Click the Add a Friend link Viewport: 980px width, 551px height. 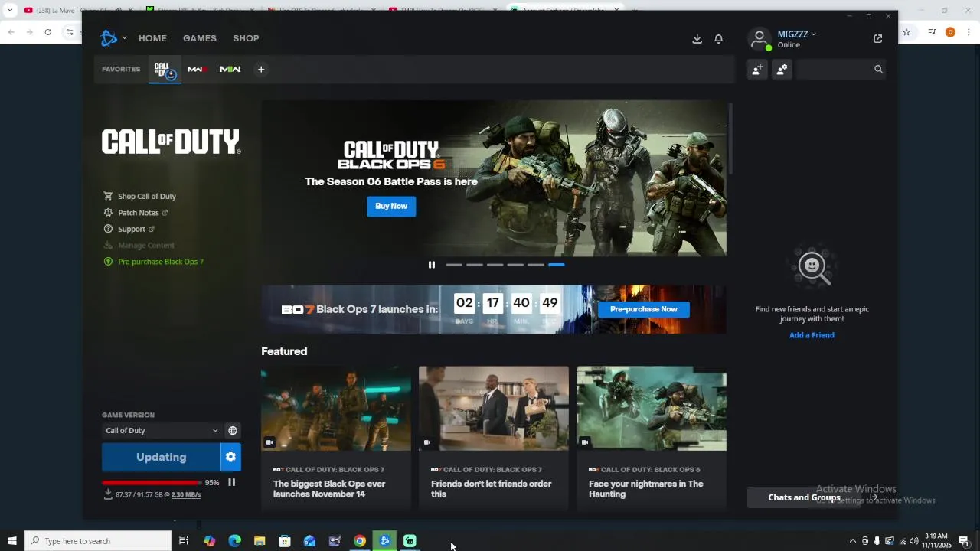tap(812, 335)
